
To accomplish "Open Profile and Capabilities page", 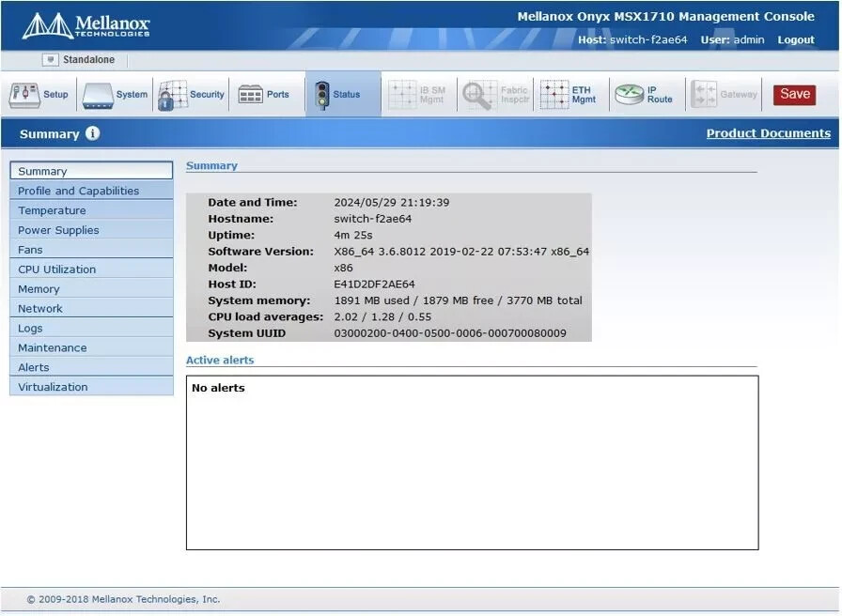I will (x=91, y=191).
